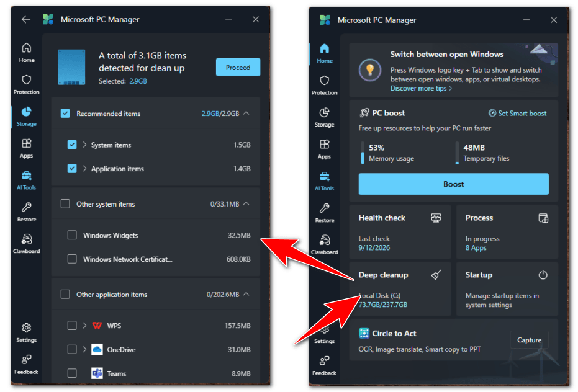Open Restore in right window sidebar
Image resolution: width=578 pixels, height=392 pixels.
click(324, 213)
